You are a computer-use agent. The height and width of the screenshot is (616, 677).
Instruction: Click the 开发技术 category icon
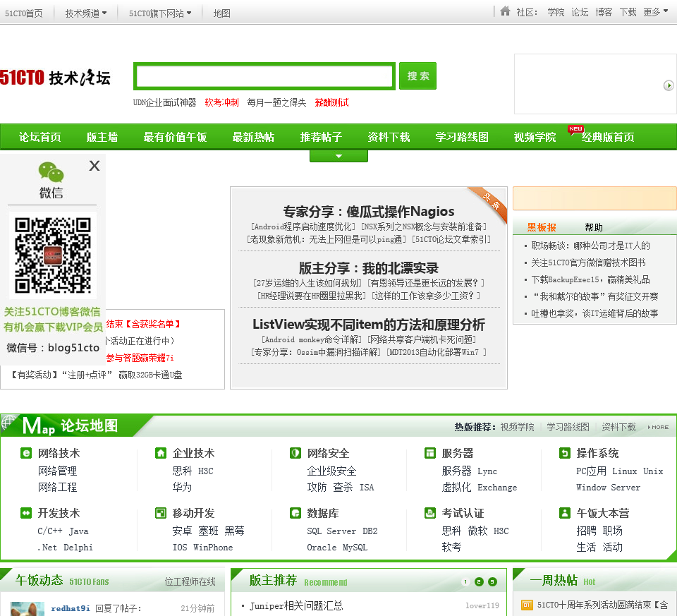[x=26, y=513]
